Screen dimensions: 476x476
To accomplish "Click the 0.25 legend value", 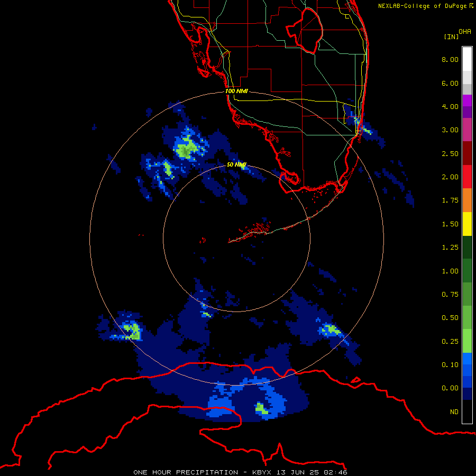I will click(450, 342).
